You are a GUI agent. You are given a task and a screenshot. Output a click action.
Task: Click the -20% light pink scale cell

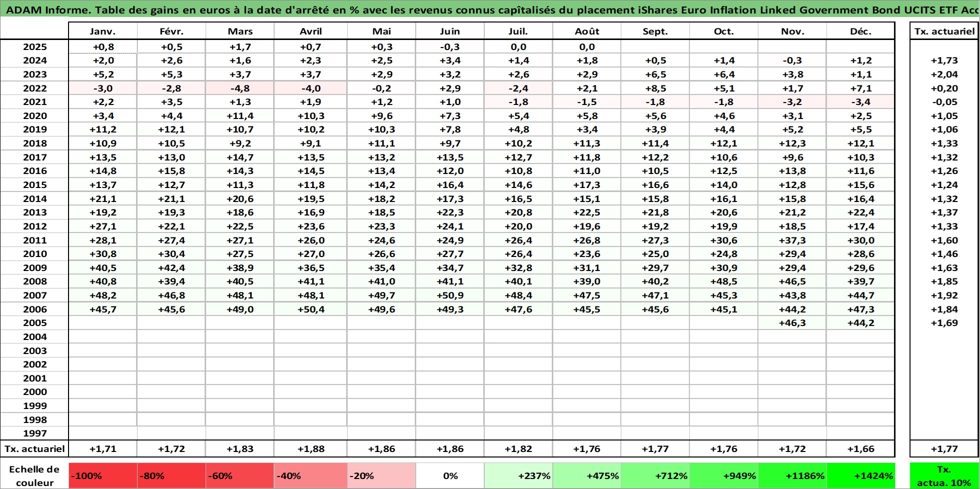pyautogui.click(x=381, y=475)
